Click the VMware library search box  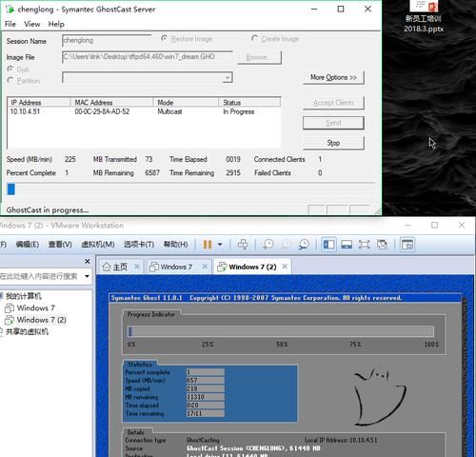41,276
